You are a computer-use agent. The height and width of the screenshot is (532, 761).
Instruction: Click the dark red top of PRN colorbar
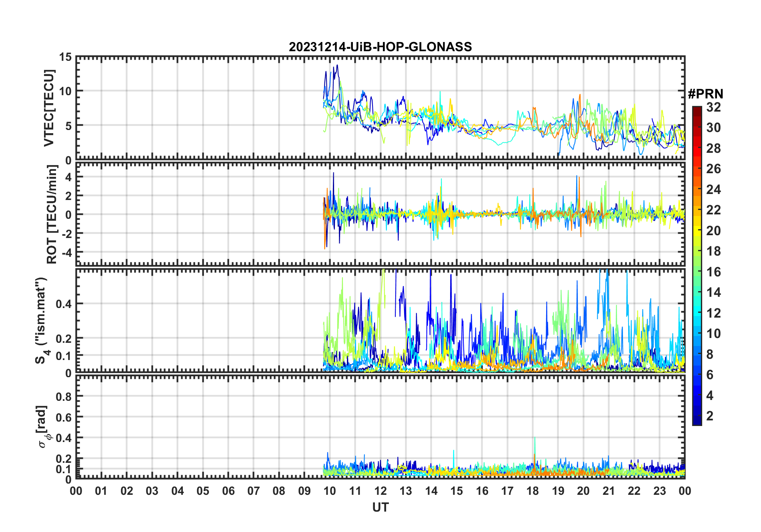coord(697,111)
